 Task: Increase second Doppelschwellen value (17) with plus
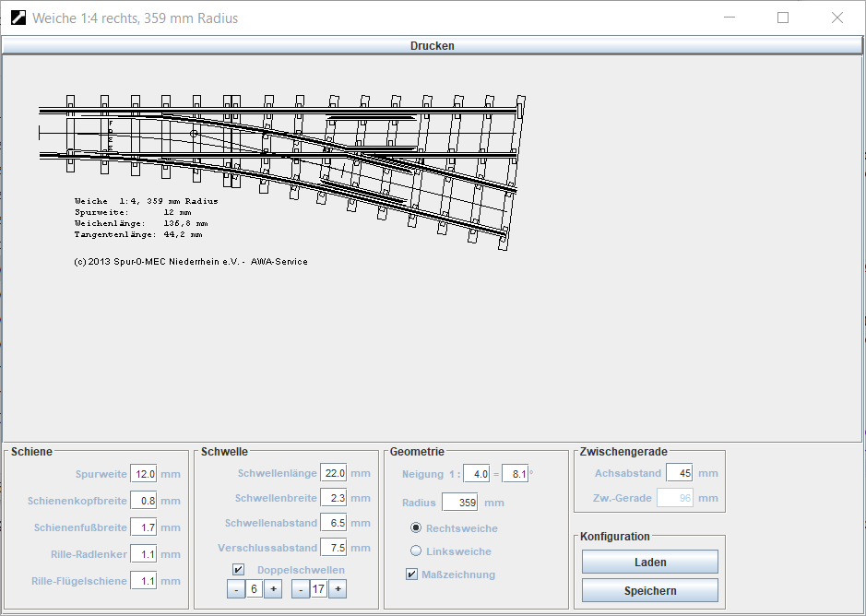[x=338, y=589]
